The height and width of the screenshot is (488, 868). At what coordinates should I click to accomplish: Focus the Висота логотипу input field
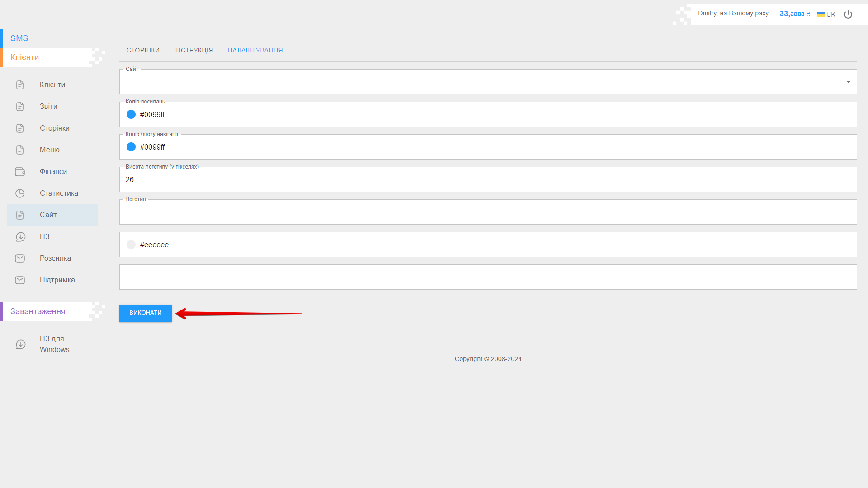point(487,180)
